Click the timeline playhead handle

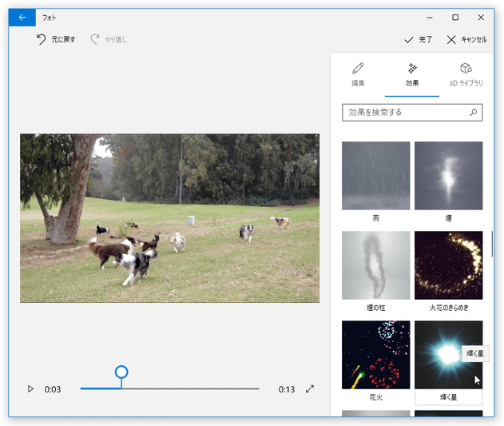[x=121, y=372]
